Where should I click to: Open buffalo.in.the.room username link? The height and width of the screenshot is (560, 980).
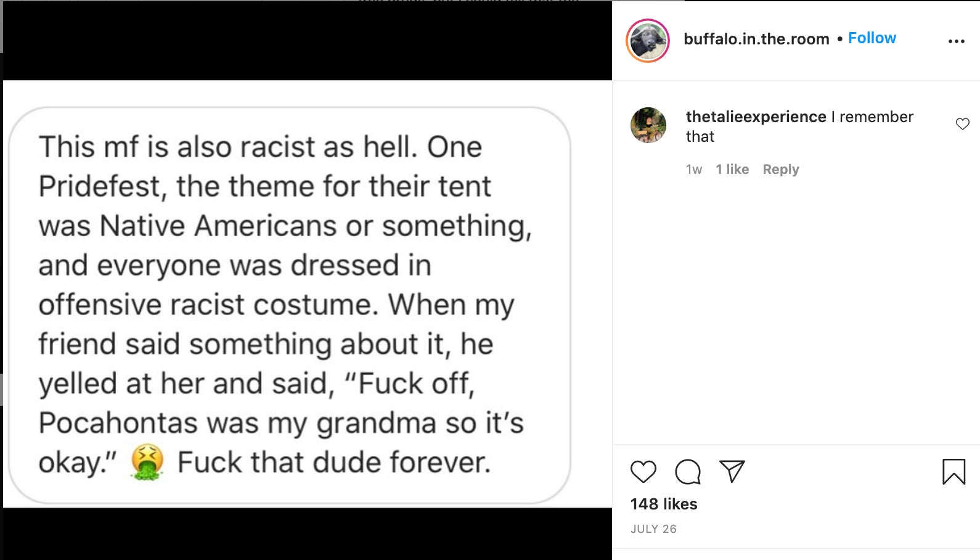click(x=756, y=39)
